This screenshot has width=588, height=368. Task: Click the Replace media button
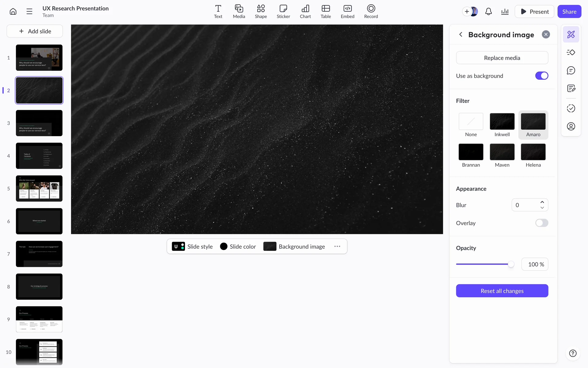[502, 58]
